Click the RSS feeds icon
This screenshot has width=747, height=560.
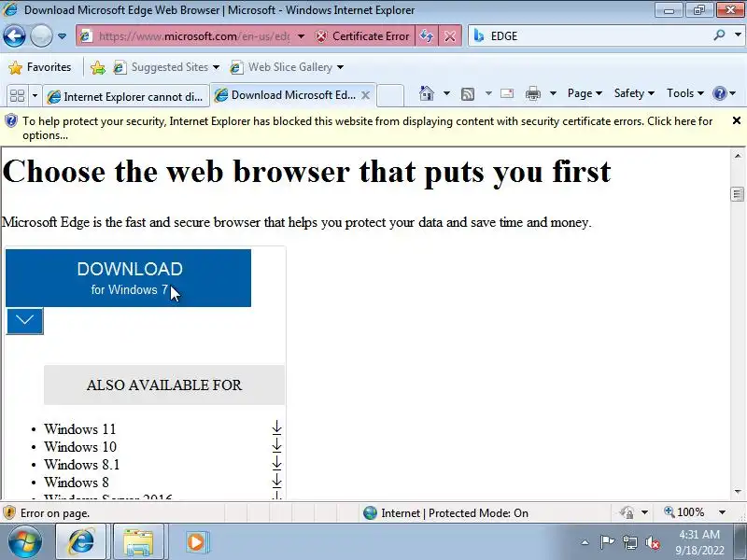tap(468, 94)
